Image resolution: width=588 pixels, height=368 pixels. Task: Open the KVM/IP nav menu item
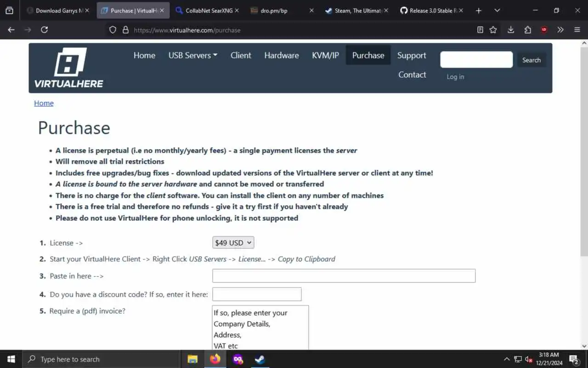[325, 55]
